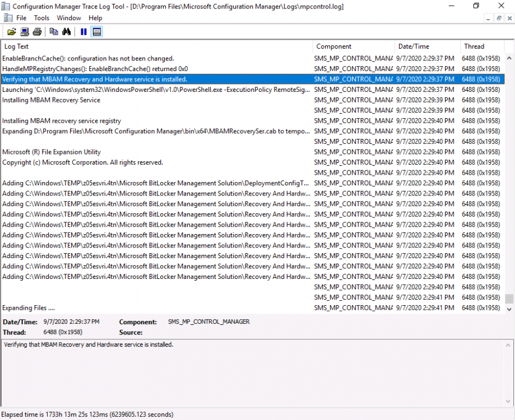The image size is (515, 420).
Task: Select highlighted 'Verifying that MBAM Recovery' row
Action: click(x=253, y=80)
